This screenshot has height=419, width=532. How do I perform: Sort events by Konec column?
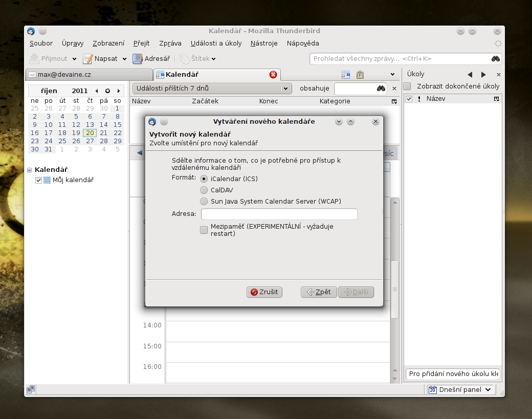(x=269, y=101)
